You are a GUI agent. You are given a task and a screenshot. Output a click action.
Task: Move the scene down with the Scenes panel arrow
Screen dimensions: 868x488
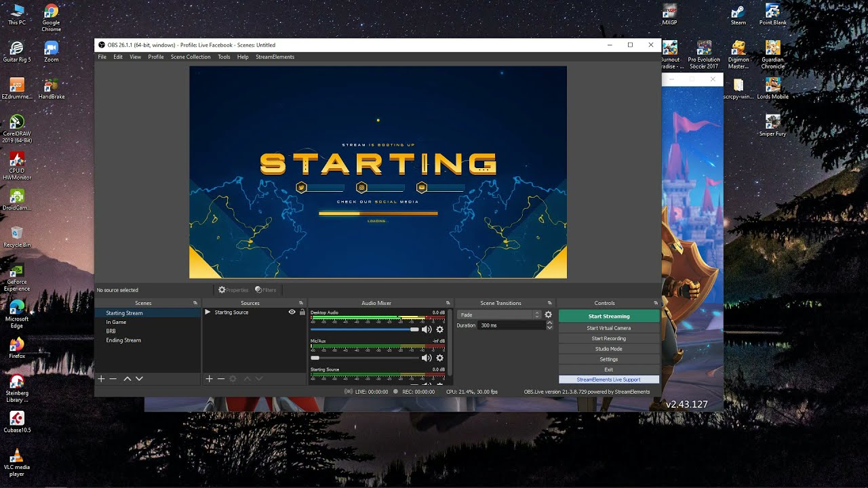139,379
